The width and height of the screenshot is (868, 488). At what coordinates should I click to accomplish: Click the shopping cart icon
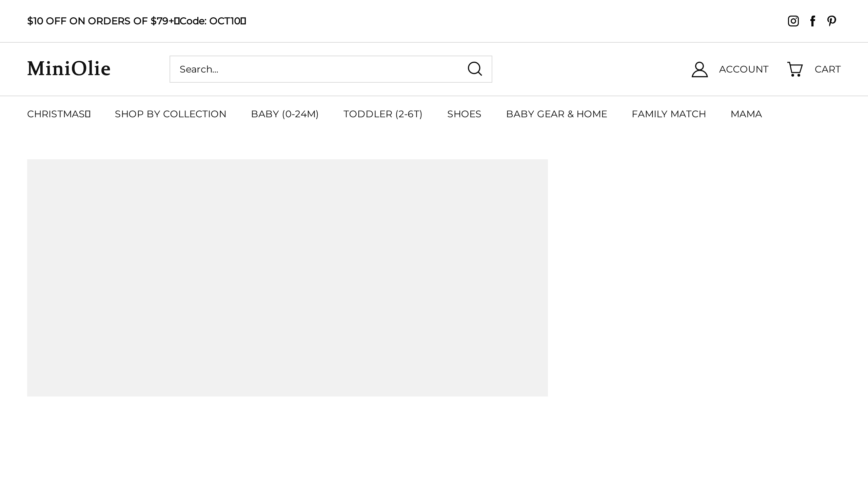pyautogui.click(x=795, y=69)
